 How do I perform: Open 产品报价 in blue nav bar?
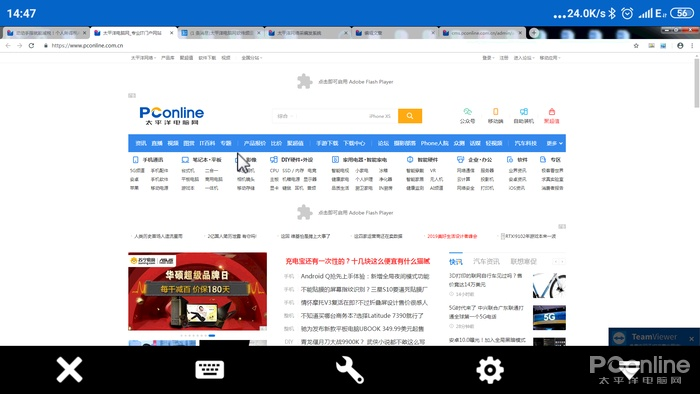click(254, 143)
